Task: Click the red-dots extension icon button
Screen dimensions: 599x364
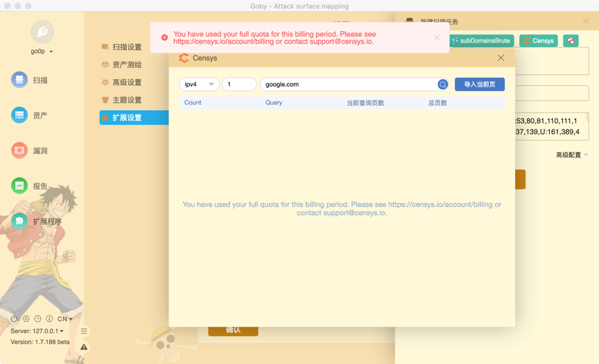Action: (x=571, y=41)
